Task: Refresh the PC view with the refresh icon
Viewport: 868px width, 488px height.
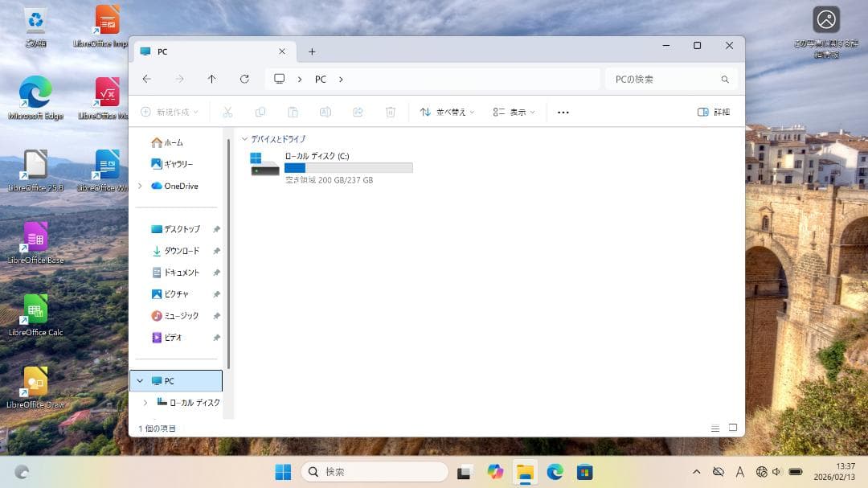Action: [244, 79]
